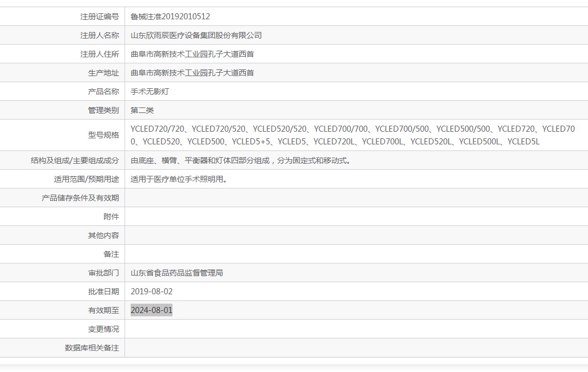Click structure description 由底座、横臂、平衡器和灯体四部分组成
The height and width of the screenshot is (372, 588).
coord(200,160)
